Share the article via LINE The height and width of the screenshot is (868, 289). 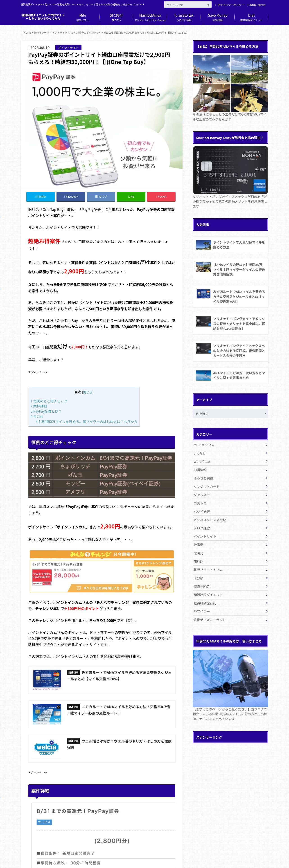coord(131,196)
